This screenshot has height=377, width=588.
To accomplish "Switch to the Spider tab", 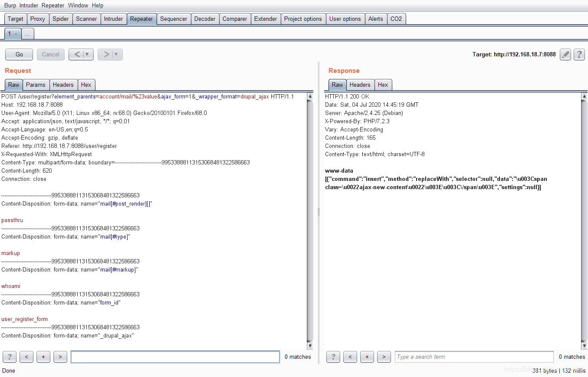I will pyautogui.click(x=61, y=19).
